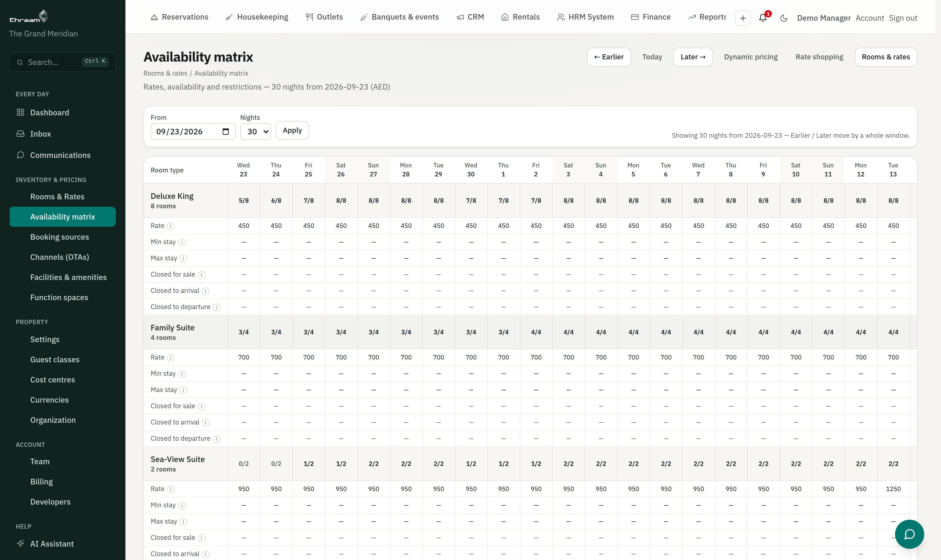
Task: Click the Ehraam logo icon
Action: click(x=29, y=16)
